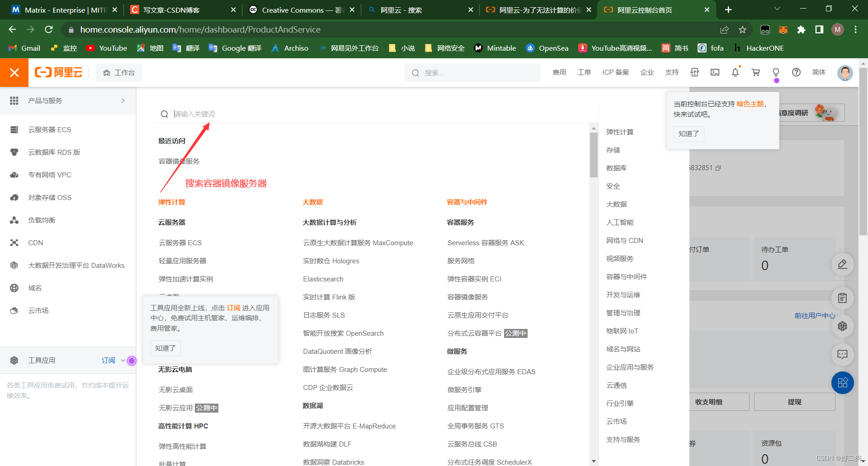Viewport: 868px width, 466px height.
Task: Click the 工具应用 cube icon
Action: coord(14,361)
